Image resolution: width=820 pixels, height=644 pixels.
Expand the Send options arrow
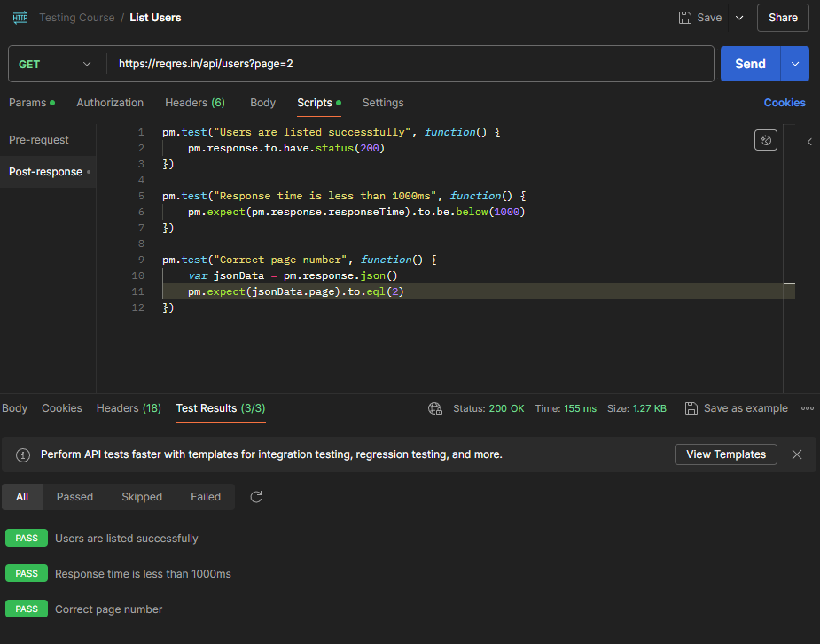click(795, 64)
